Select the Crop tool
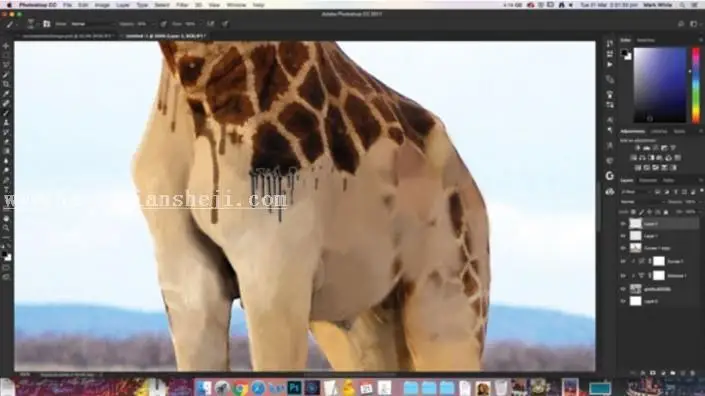The width and height of the screenshot is (705, 396). click(x=6, y=84)
